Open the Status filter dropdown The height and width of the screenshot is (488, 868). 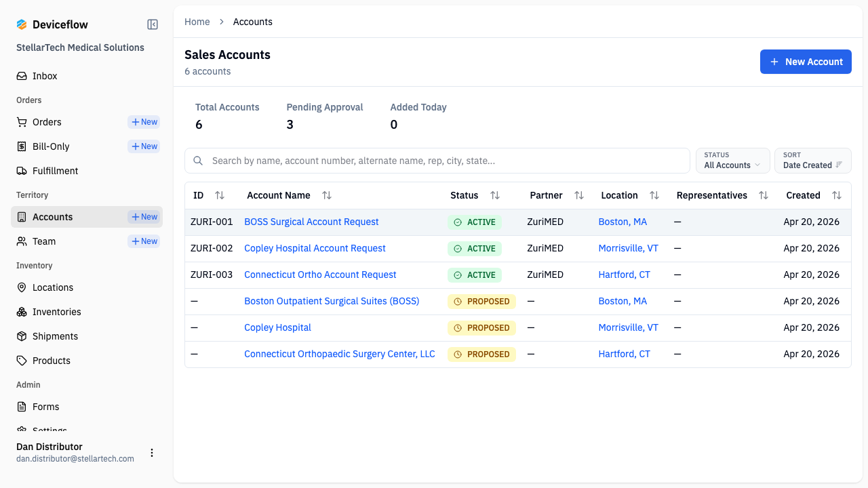732,161
